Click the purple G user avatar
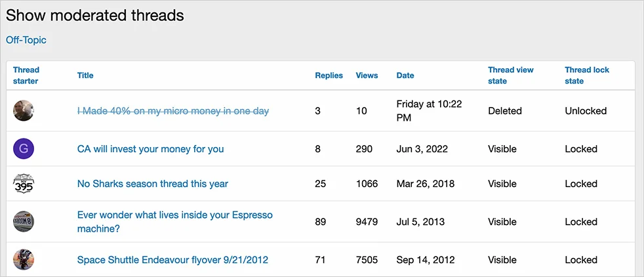Image resolution: width=644 pixels, height=277 pixels. click(x=24, y=149)
